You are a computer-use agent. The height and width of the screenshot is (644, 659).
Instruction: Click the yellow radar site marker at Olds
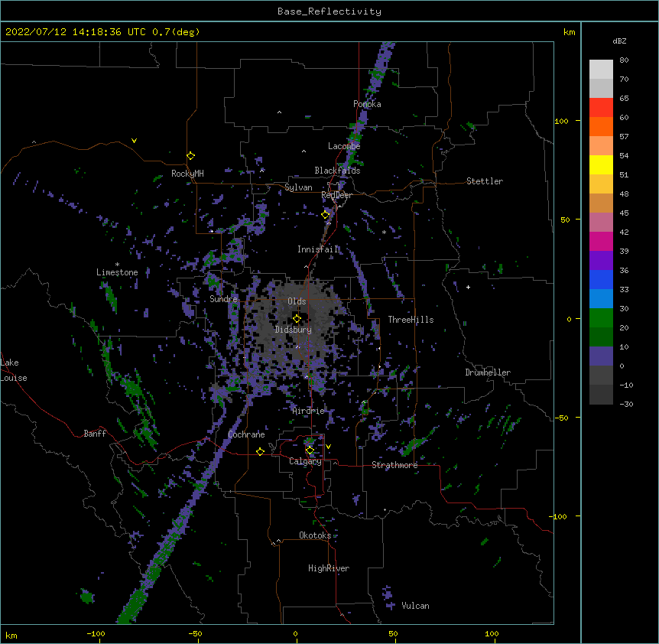[297, 318]
